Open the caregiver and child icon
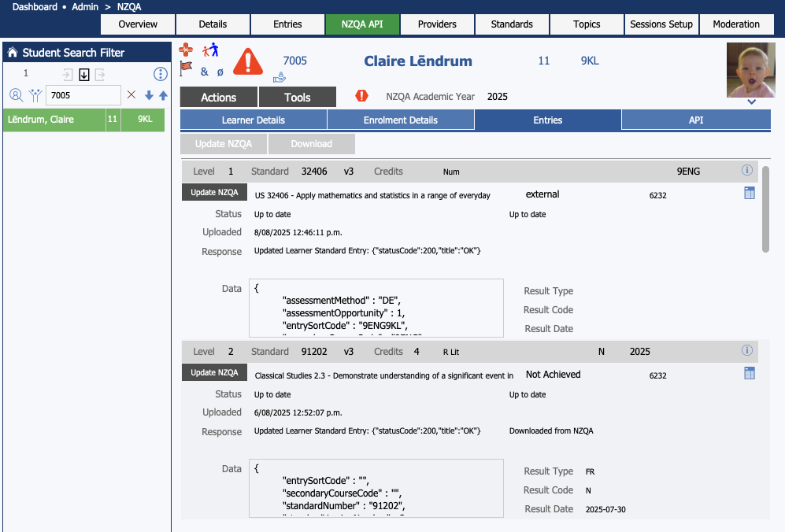This screenshot has width=785, height=532. pos(209,50)
